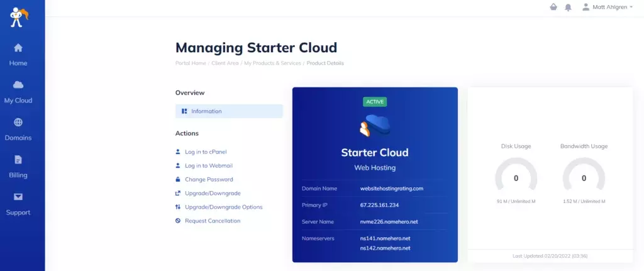Check notifications bell icon
The image size is (644, 271).
pos(568,8)
